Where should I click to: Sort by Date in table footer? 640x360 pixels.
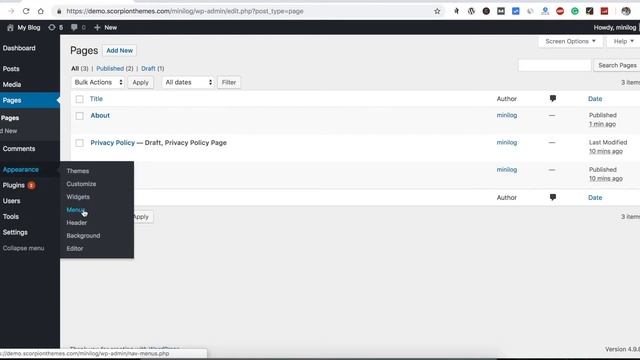[595, 198]
